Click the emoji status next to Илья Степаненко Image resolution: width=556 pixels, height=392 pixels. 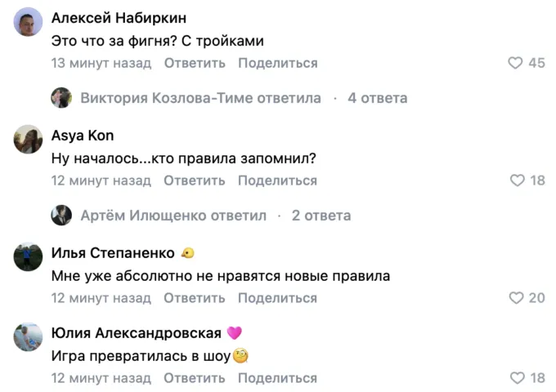click(187, 253)
